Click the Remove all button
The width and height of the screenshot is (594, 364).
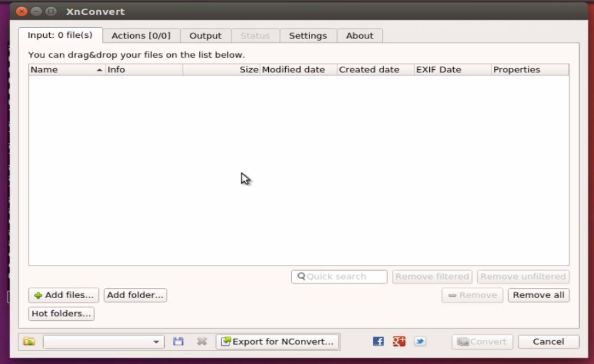[539, 295]
